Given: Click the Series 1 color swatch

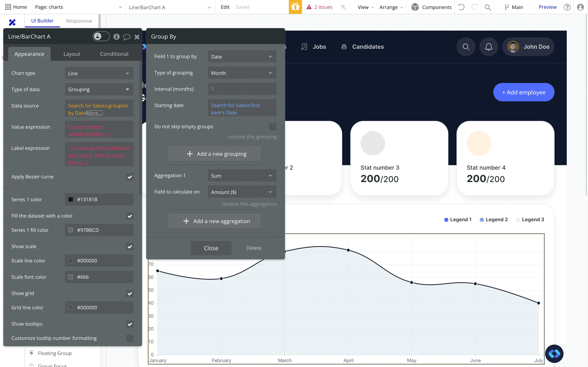Looking at the screenshot, I should (71, 199).
